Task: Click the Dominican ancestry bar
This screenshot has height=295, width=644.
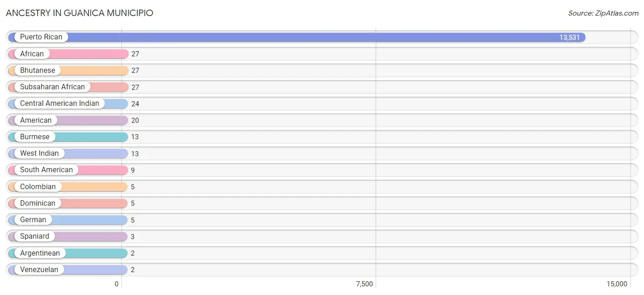Action: (68, 203)
